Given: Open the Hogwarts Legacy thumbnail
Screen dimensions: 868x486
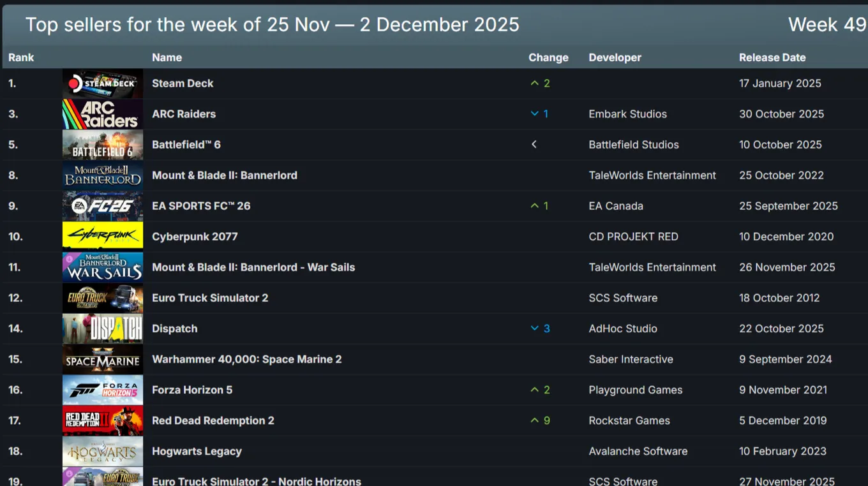Looking at the screenshot, I should click(x=103, y=451).
